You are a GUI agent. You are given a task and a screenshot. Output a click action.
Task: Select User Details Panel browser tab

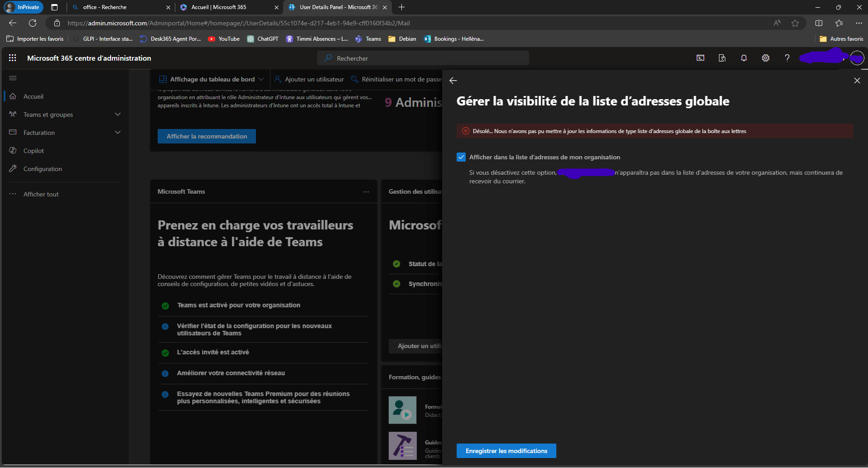(338, 7)
